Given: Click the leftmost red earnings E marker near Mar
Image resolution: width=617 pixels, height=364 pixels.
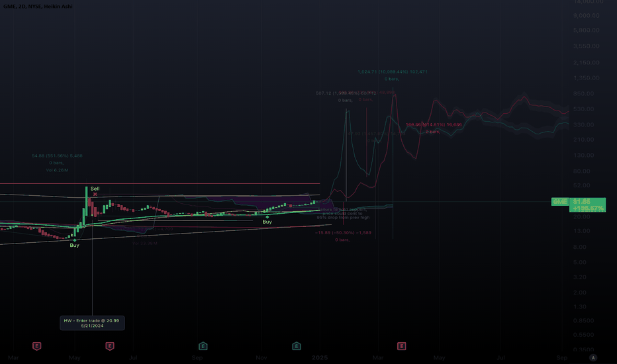Looking at the screenshot, I should pyautogui.click(x=36, y=346).
